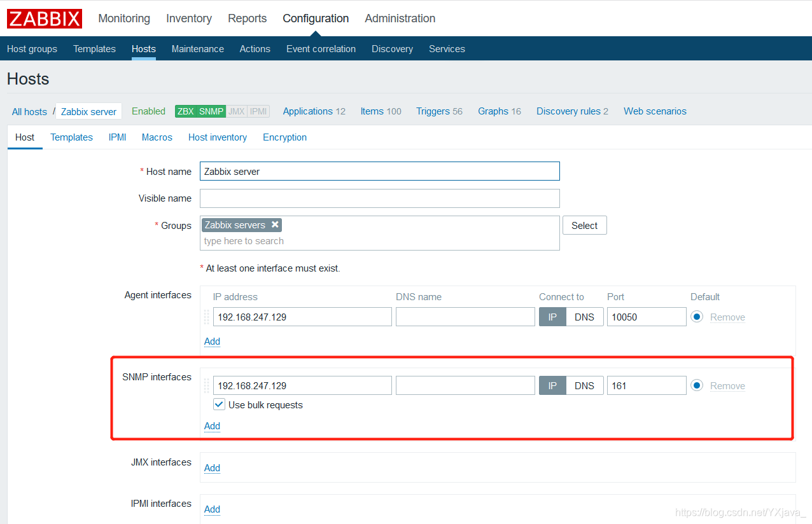
Task: Switch to the Host tab
Action: 25,137
